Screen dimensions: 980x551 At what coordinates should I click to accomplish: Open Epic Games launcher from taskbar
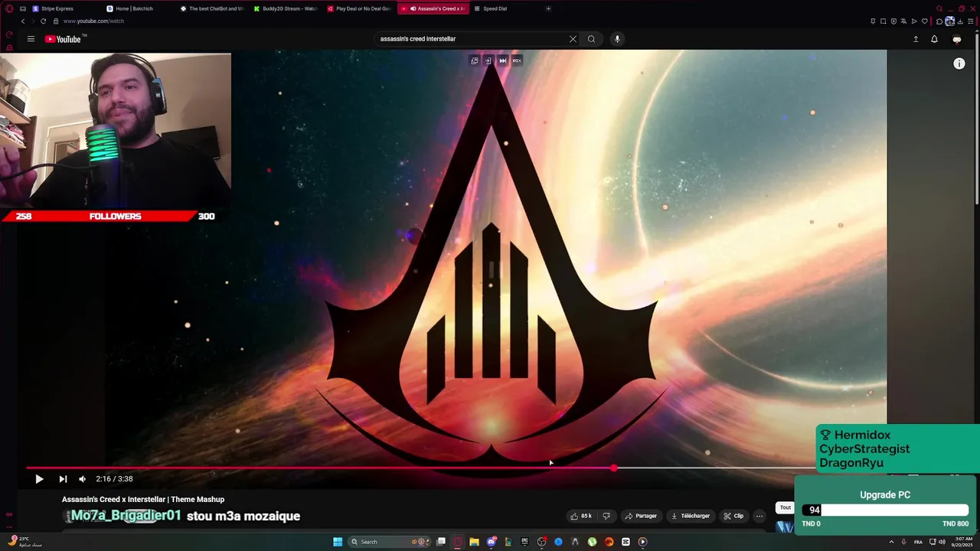pos(524,542)
